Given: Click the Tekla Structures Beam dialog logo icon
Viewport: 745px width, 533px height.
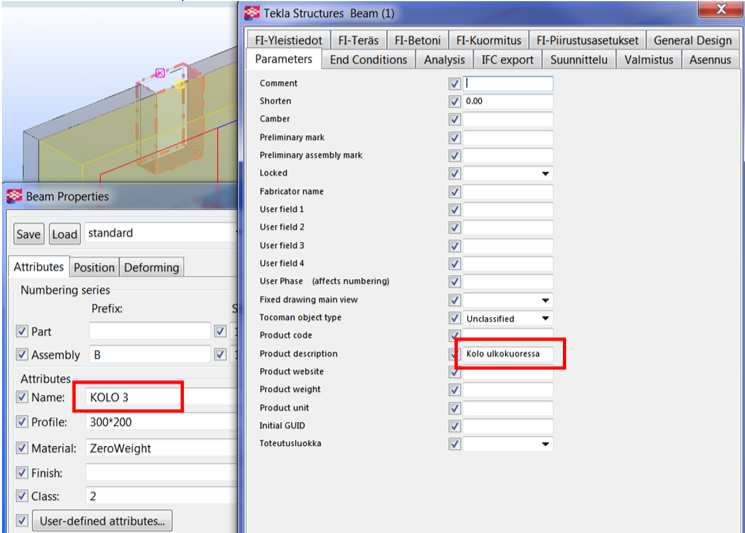Looking at the screenshot, I should [252, 13].
